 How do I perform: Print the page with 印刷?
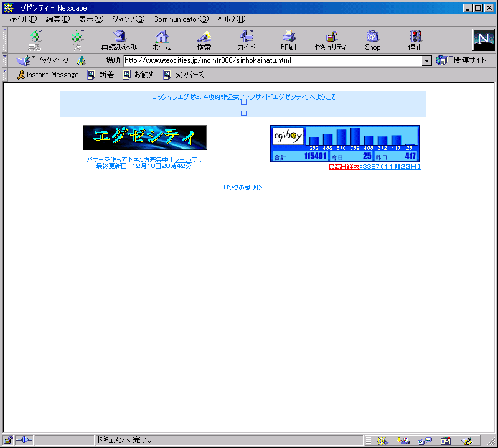[x=288, y=40]
